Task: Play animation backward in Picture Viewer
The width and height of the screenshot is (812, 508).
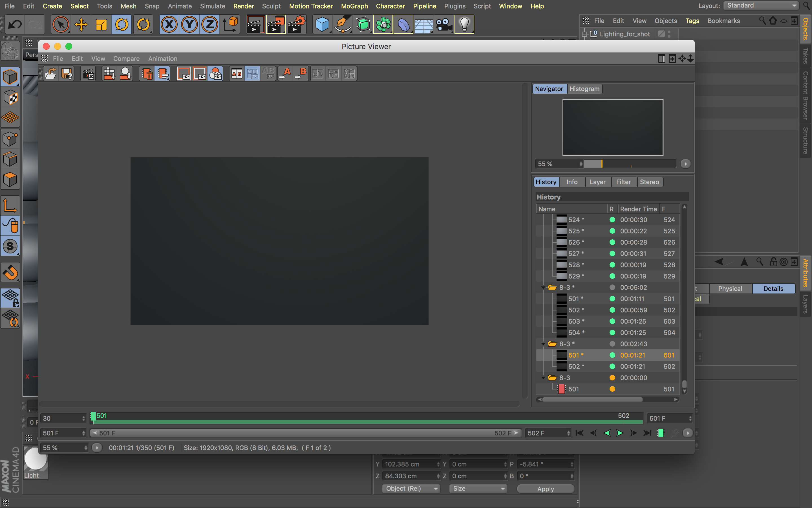Action: (607, 433)
